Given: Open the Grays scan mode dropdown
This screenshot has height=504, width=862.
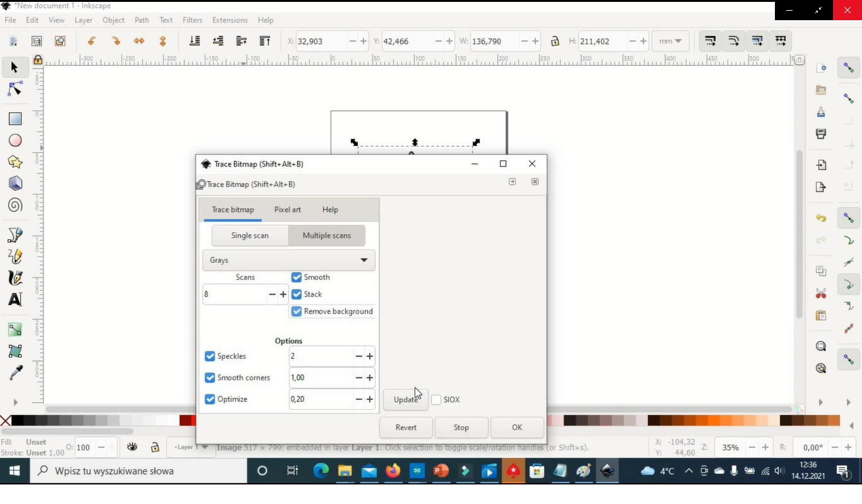Looking at the screenshot, I should [x=289, y=260].
